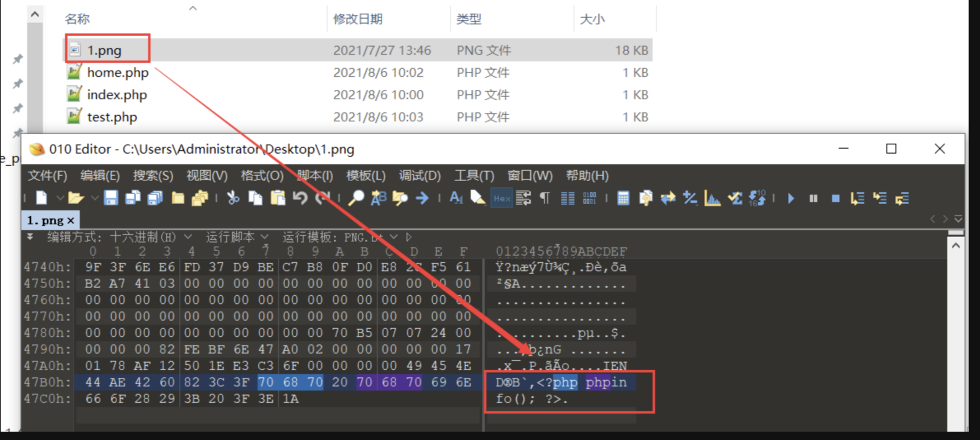
Task: Click the Font 'A' icon
Action: (456, 198)
